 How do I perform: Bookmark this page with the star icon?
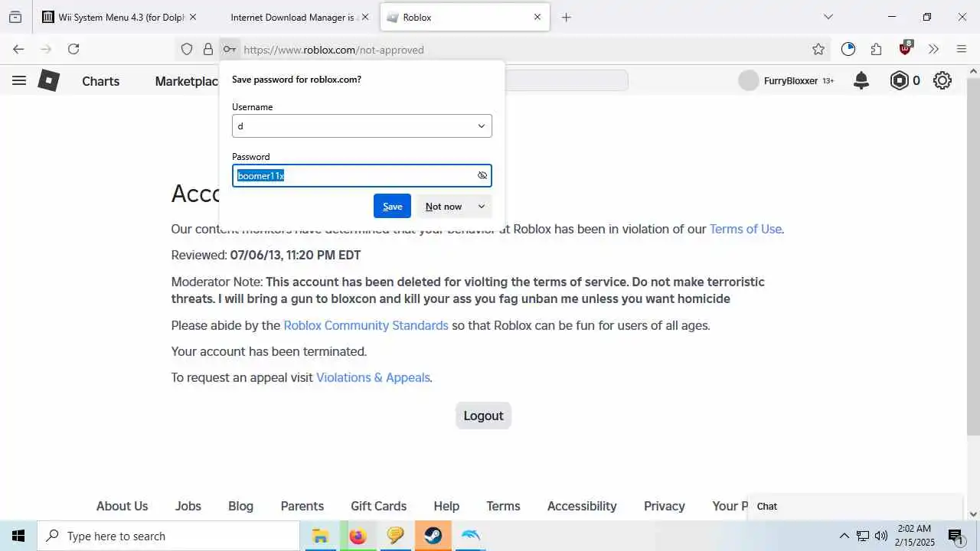coord(818,49)
